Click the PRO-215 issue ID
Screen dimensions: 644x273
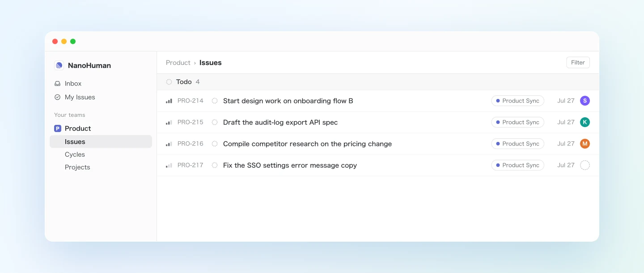pos(191,122)
